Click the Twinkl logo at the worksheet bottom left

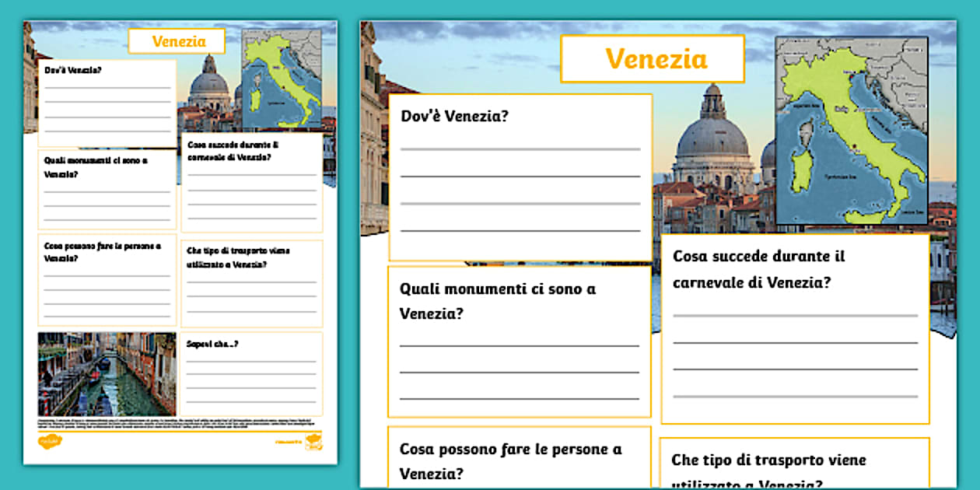(49, 440)
